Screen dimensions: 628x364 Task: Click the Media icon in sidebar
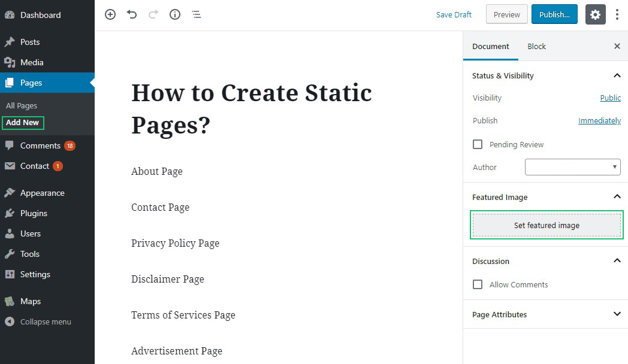[x=10, y=62]
